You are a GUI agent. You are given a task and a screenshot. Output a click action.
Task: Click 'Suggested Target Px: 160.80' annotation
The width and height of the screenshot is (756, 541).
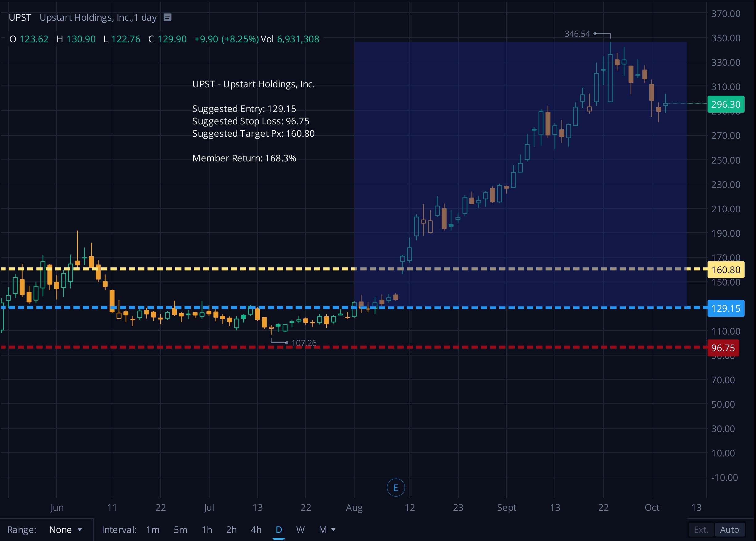click(x=253, y=133)
